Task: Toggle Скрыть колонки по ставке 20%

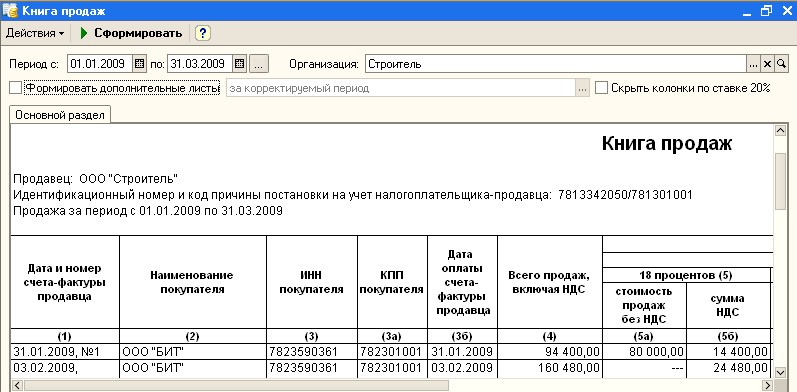Action: [x=602, y=88]
